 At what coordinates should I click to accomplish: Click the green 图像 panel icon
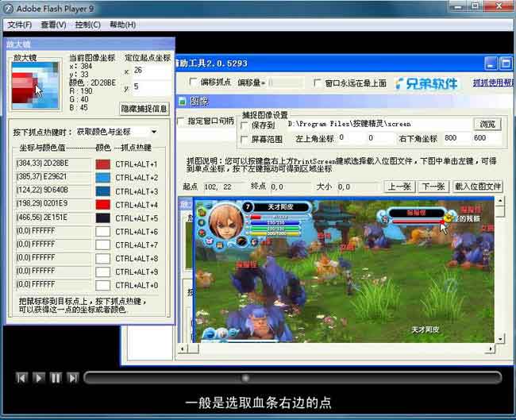(182, 102)
